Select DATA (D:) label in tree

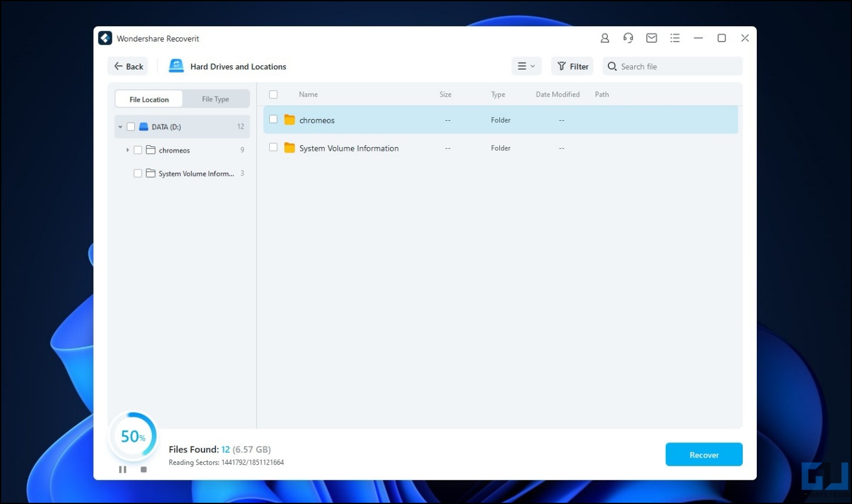(x=166, y=127)
